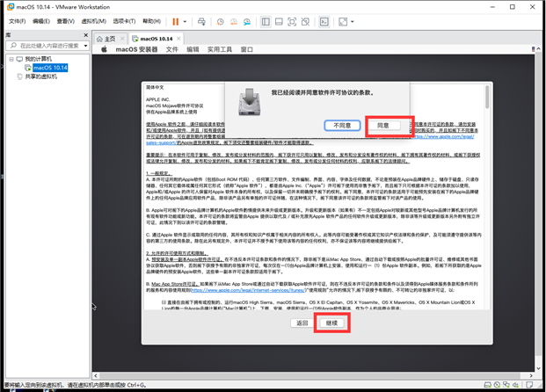
Task: Open the 编辑(E) menu in VMware
Action: point(41,21)
